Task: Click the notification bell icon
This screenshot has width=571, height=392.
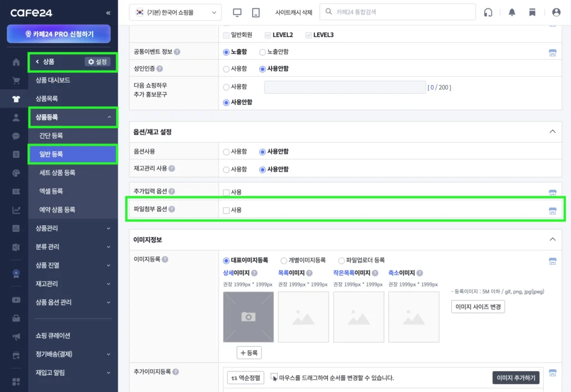Action: pos(511,12)
